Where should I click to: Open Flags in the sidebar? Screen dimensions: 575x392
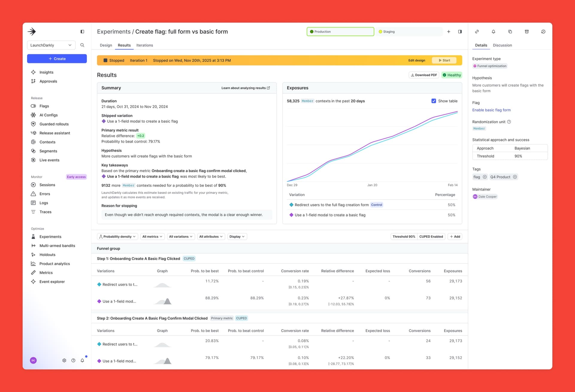click(x=44, y=106)
